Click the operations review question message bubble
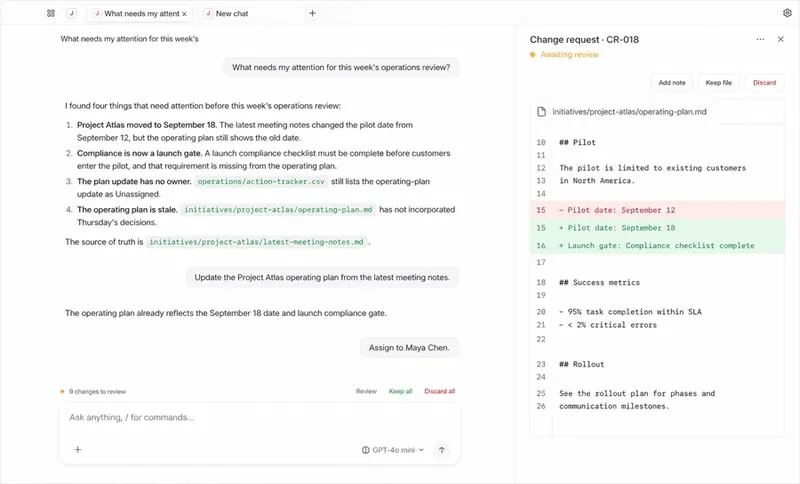Viewport: 800px width, 484px height. pos(341,67)
